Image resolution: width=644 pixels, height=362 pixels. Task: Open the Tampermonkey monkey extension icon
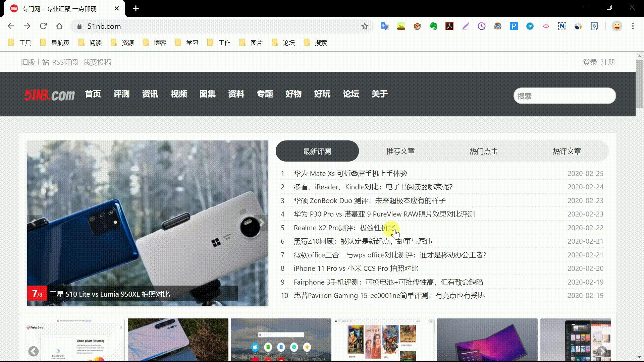417,26
